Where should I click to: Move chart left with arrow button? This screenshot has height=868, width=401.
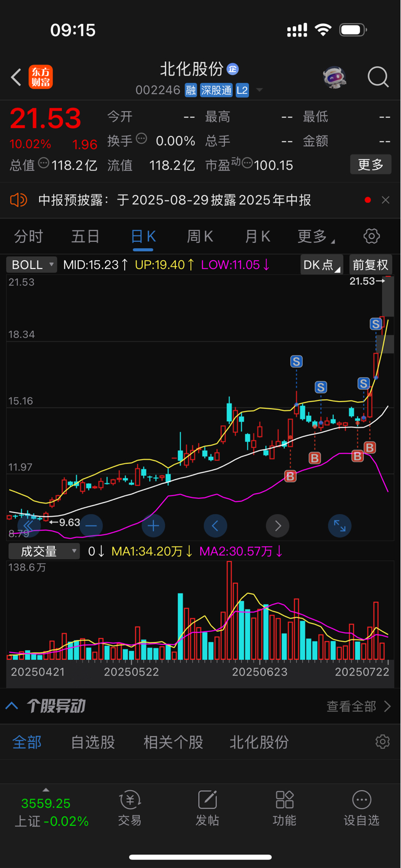pos(215,526)
